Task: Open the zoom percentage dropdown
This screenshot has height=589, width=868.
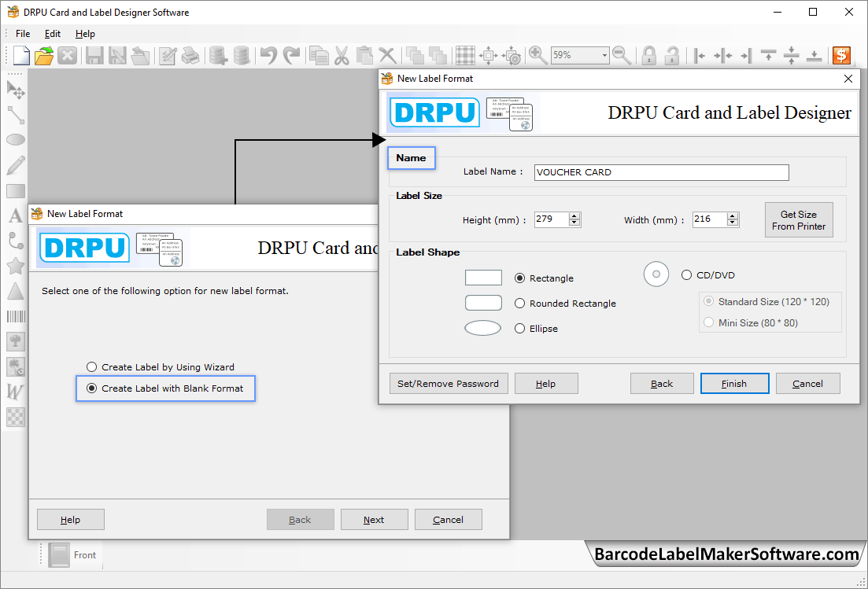Action: (604, 56)
